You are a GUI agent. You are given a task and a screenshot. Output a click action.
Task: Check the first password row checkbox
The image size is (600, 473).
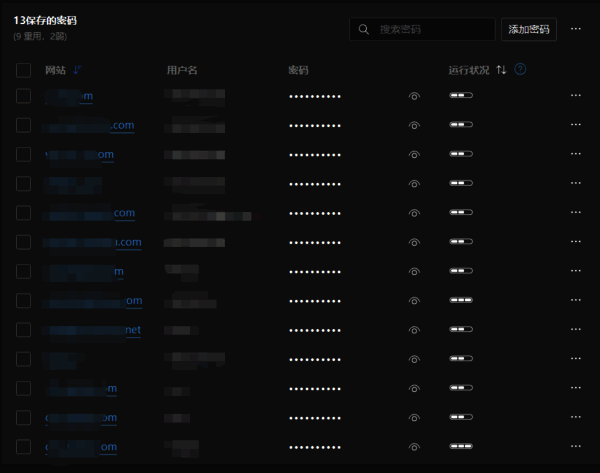[x=24, y=97]
